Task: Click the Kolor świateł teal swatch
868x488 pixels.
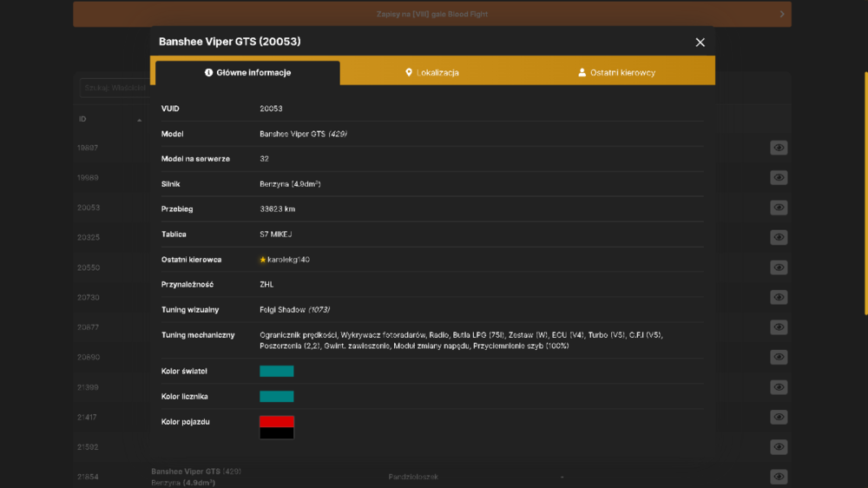Action: [x=277, y=371]
